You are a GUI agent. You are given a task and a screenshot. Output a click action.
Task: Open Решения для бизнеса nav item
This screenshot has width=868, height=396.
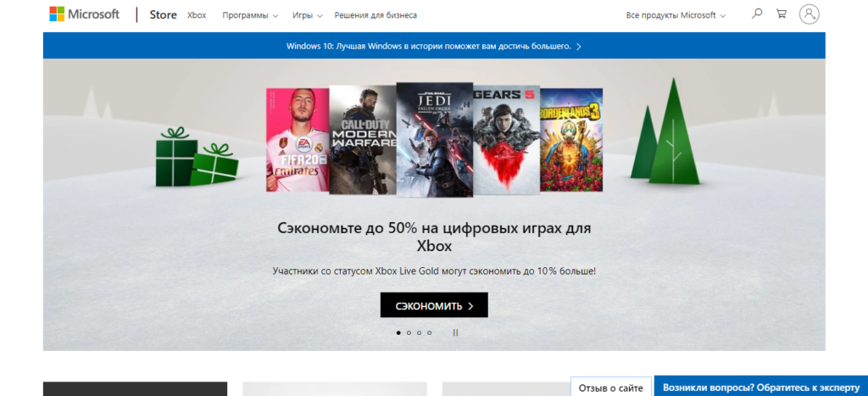pyautogui.click(x=376, y=15)
